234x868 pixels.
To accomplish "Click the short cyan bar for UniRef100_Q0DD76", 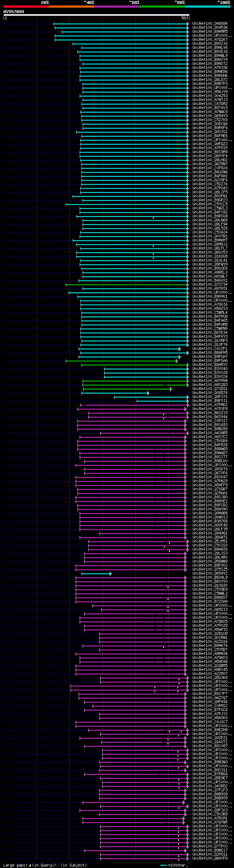I will (x=116, y=393).
